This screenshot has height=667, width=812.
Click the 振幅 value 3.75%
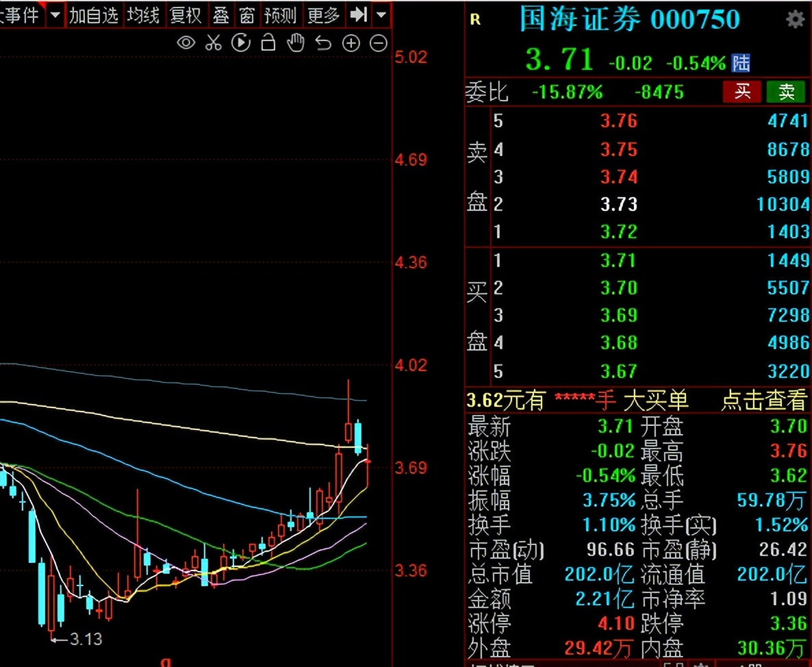tap(609, 500)
